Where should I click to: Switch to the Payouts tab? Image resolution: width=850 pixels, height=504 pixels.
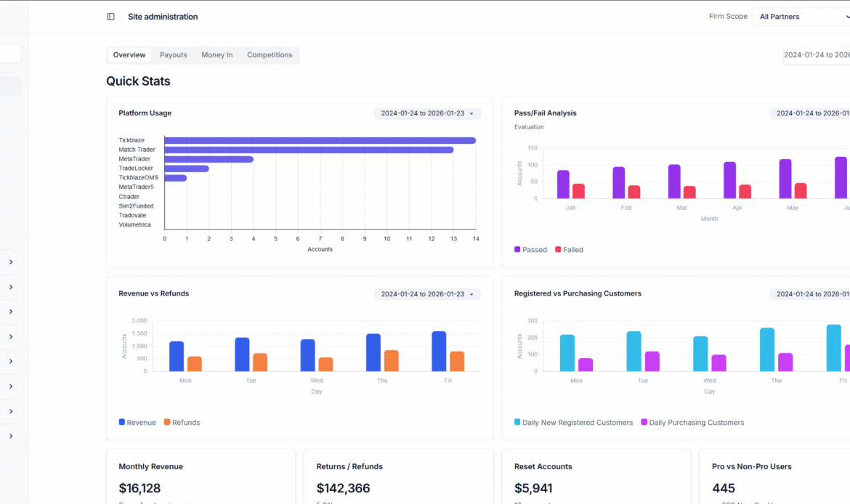click(173, 55)
